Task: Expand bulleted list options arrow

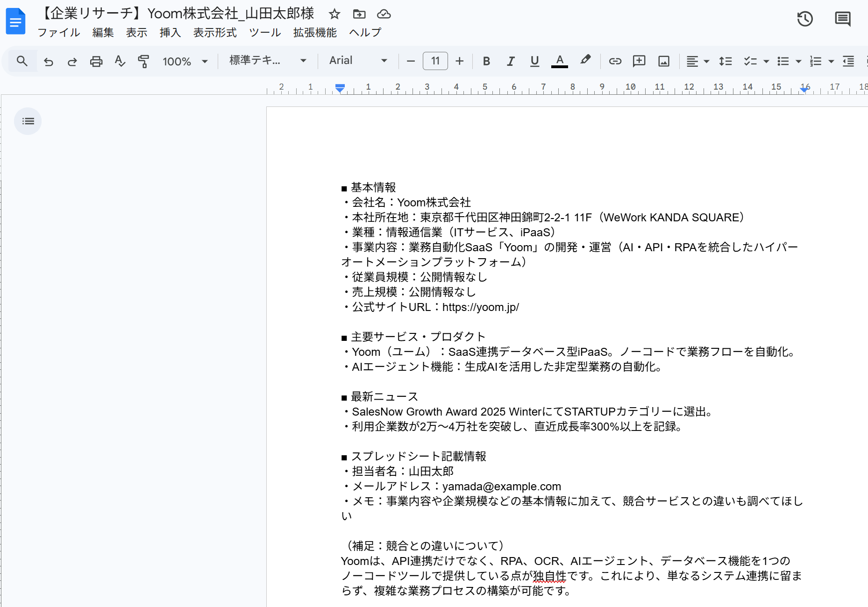Action: click(x=798, y=61)
